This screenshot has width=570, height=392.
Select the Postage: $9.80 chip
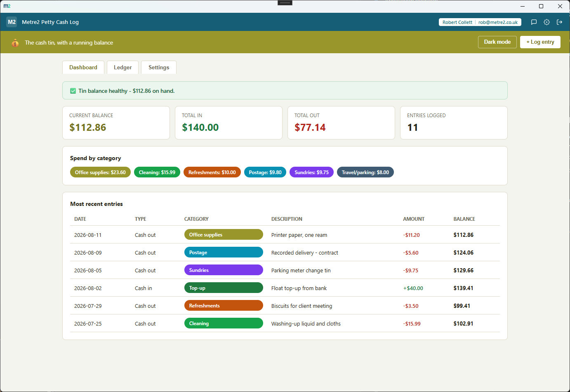pos(265,172)
